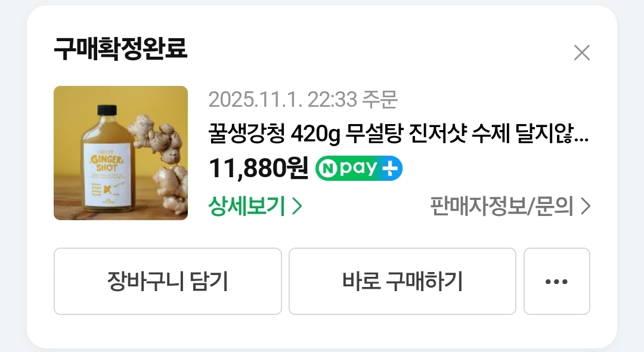The height and width of the screenshot is (352, 644).
Task: Click the green N logo in Npay badge
Action: click(328, 168)
